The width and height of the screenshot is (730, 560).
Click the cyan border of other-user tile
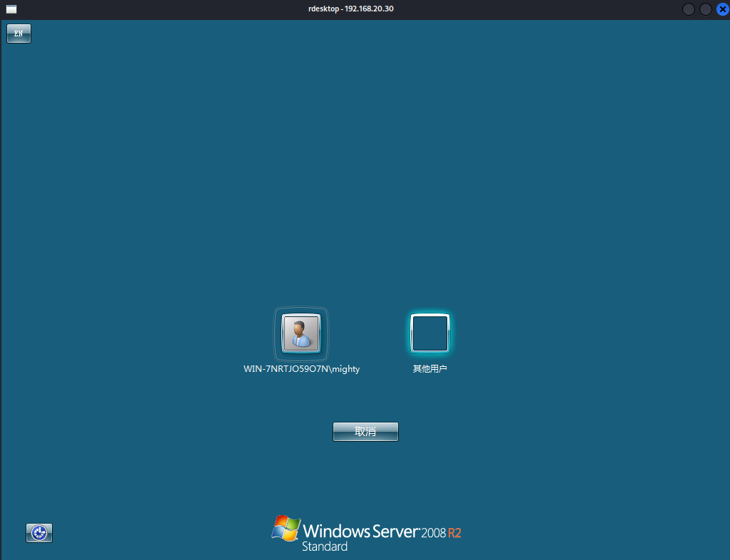[x=412, y=333]
